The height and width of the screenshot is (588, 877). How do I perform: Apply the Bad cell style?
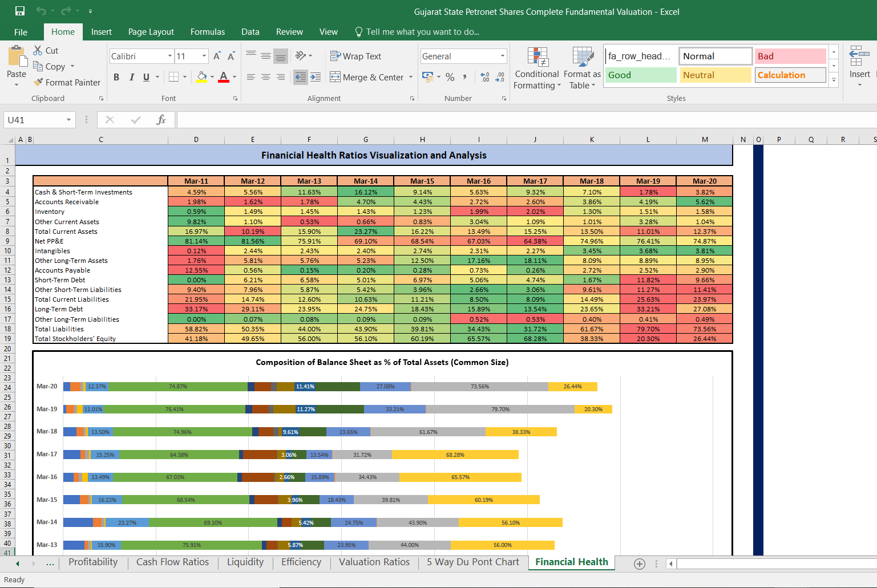pyautogui.click(x=790, y=56)
